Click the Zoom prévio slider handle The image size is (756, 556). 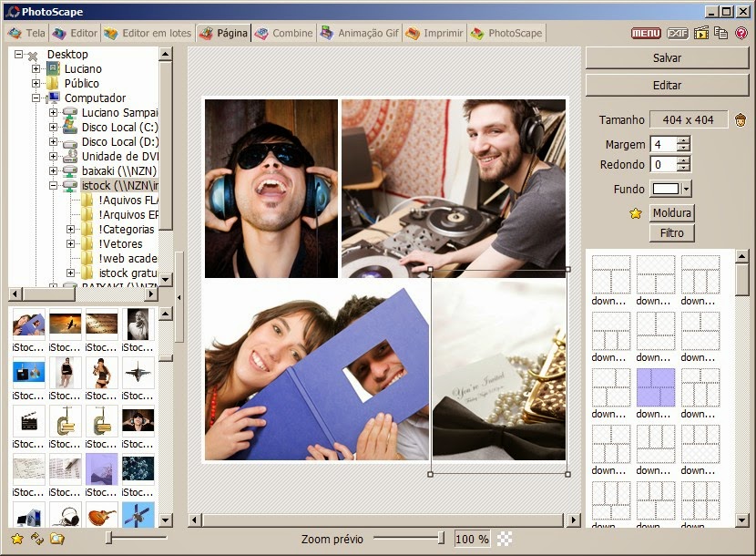441,538
